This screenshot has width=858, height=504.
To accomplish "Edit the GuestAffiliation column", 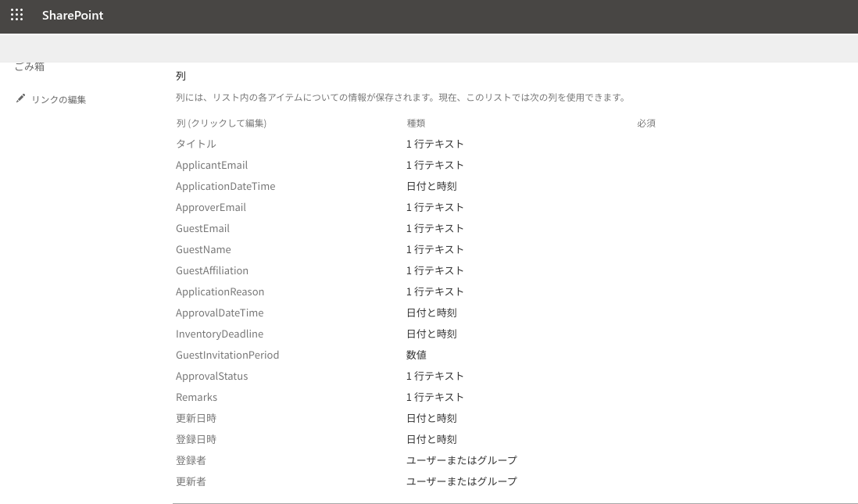I will tap(212, 270).
